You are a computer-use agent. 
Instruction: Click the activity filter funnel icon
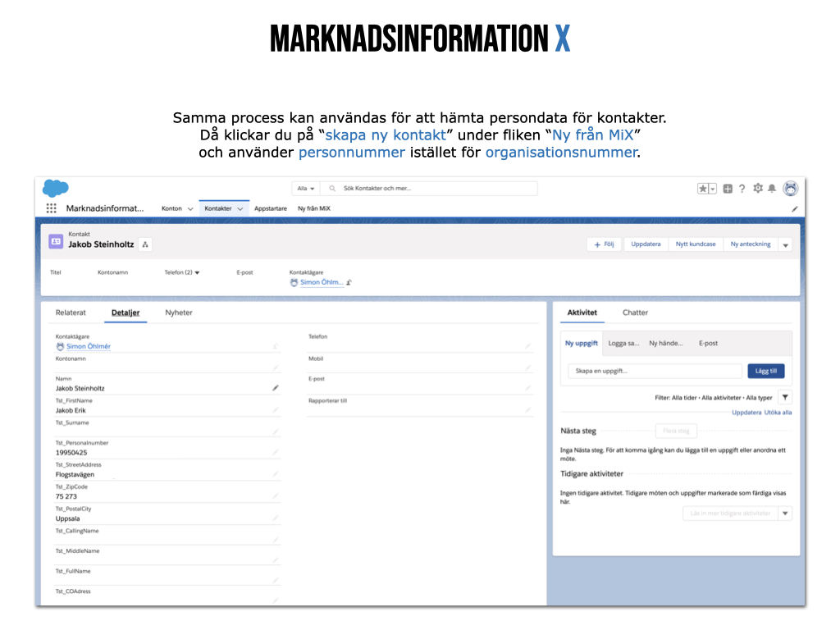click(785, 397)
